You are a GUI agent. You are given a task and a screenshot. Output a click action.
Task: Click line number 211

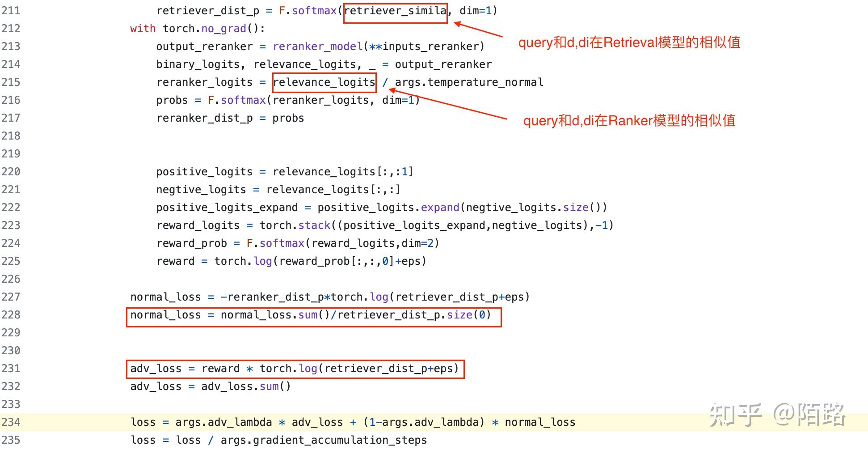tap(12, 10)
